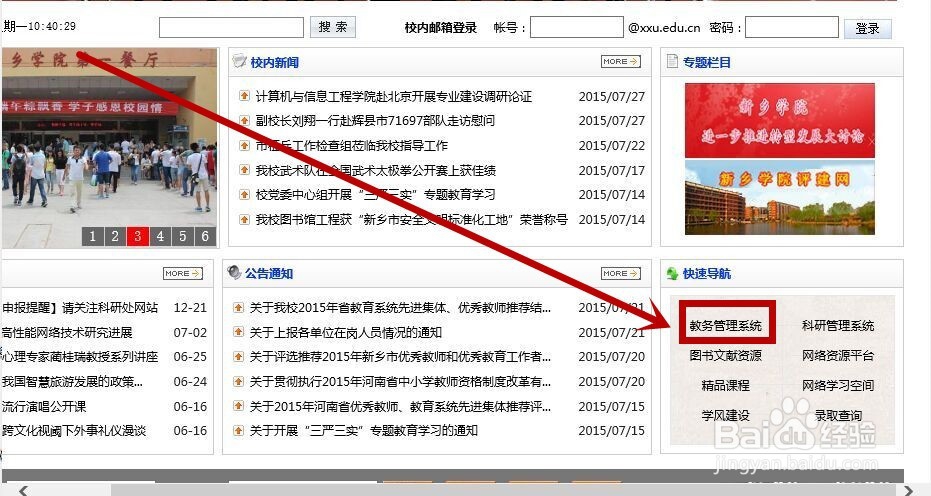Click bullet icon beside 计算机与信息工程学院 news
Screen dimensions: 931x496
(244, 96)
